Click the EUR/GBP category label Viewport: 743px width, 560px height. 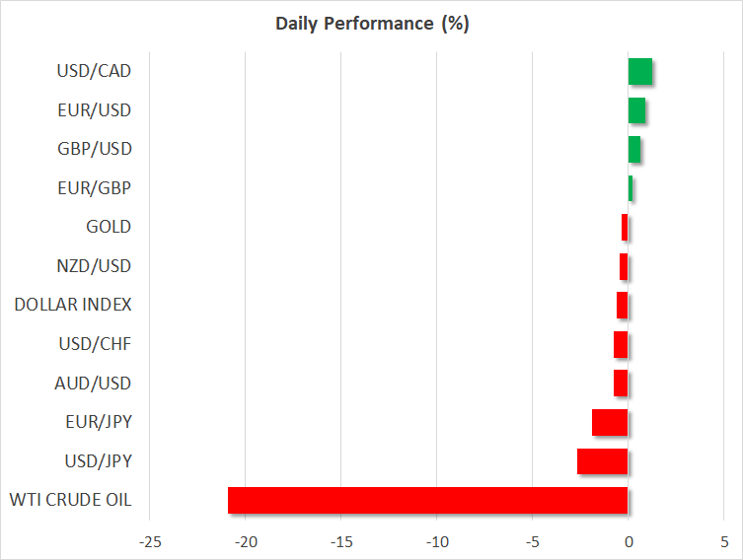[x=95, y=188]
